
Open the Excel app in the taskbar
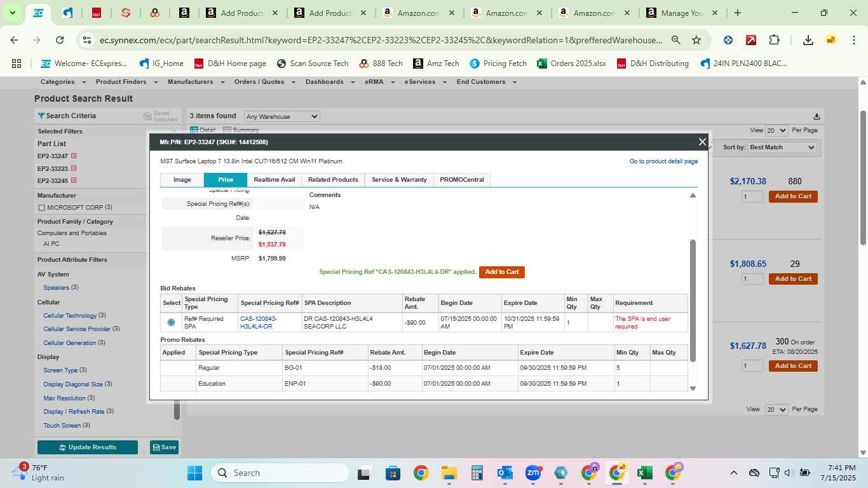(645, 473)
